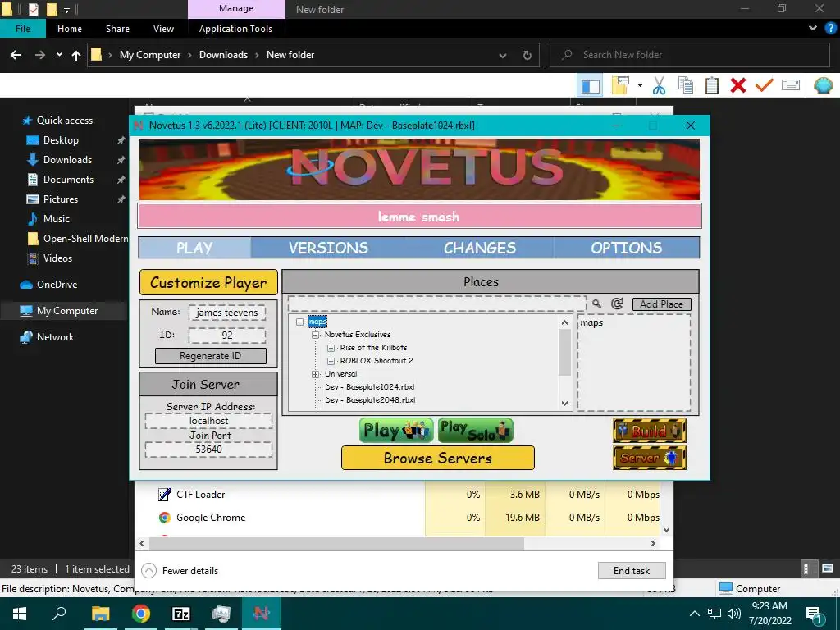Open the recent locations dropdown arrow
840x630 pixels.
pos(59,55)
